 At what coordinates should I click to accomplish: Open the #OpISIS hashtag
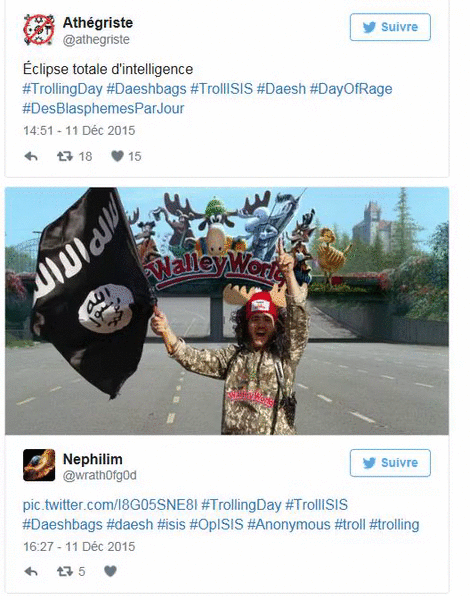click(216, 525)
